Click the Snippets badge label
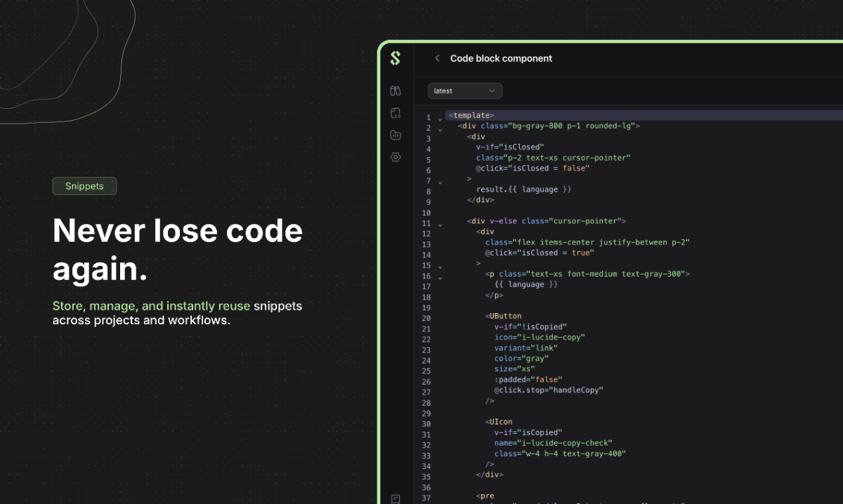The height and width of the screenshot is (504, 843). click(84, 186)
